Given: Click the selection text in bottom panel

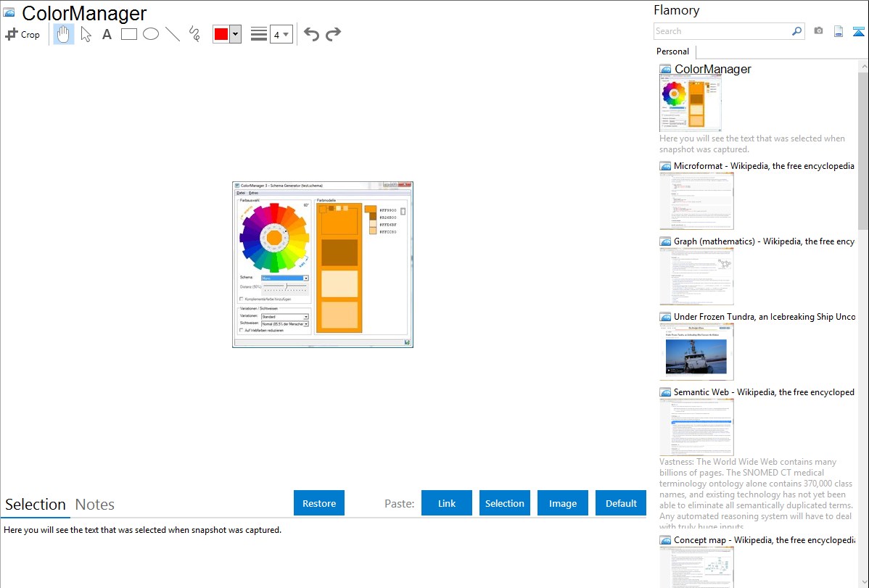Looking at the screenshot, I should (x=142, y=531).
